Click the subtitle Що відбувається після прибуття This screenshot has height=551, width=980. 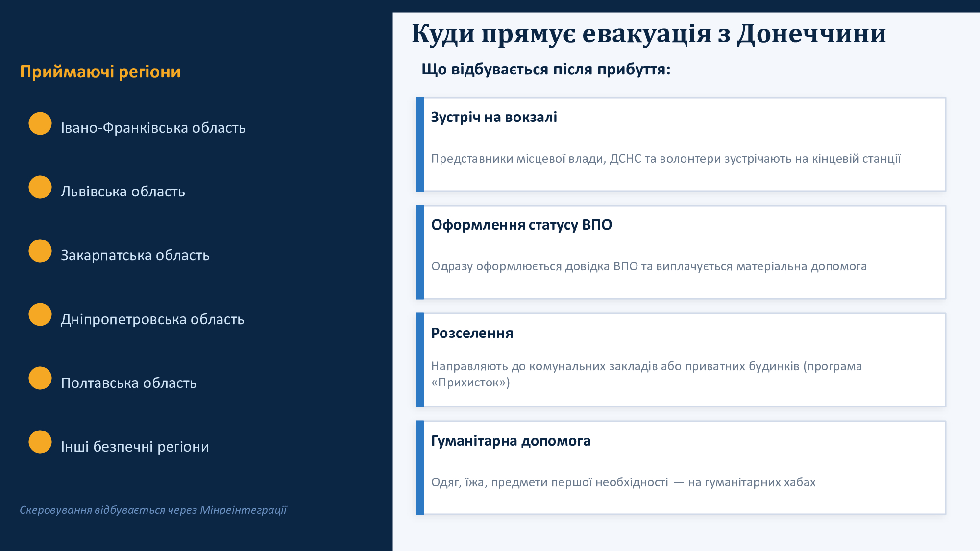click(x=545, y=69)
